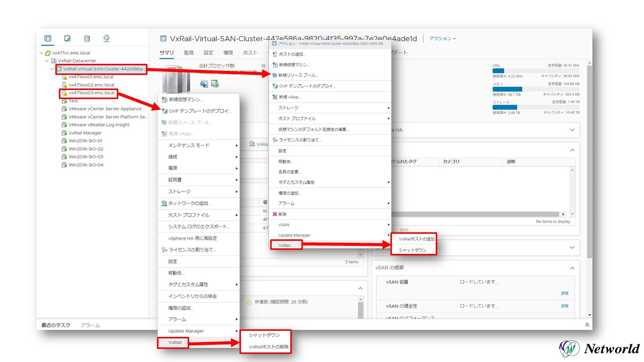Click the ストレージ usage bar
The height and width of the screenshot is (362, 644).
click(x=536, y=107)
